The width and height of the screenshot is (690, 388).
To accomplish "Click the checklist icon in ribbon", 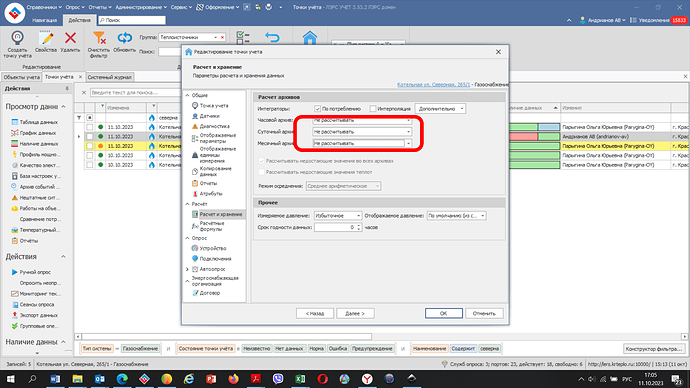I will point(243,37).
